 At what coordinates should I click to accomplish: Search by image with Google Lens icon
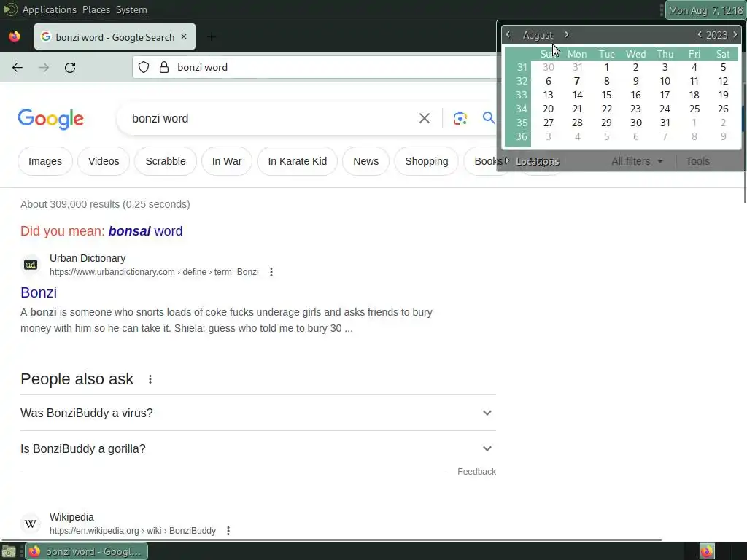(460, 118)
